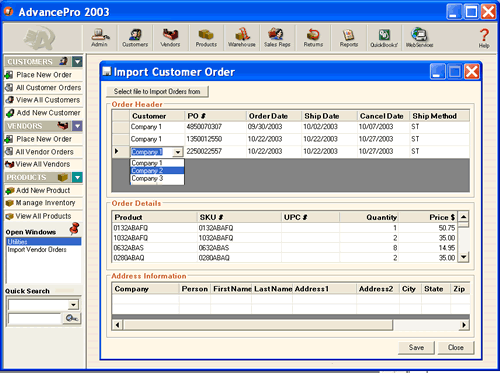Click the Quantity column header in Order Details
500x373 pixels.
369,217
